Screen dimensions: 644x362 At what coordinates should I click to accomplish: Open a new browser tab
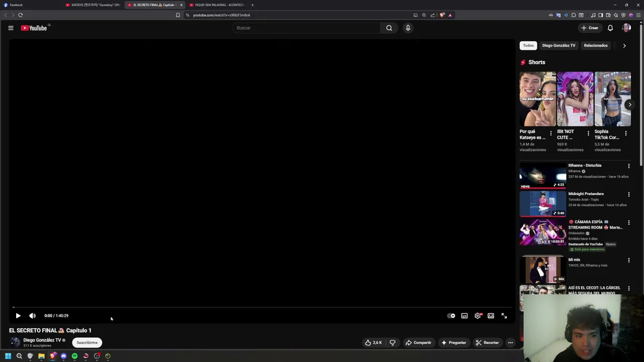point(253,5)
